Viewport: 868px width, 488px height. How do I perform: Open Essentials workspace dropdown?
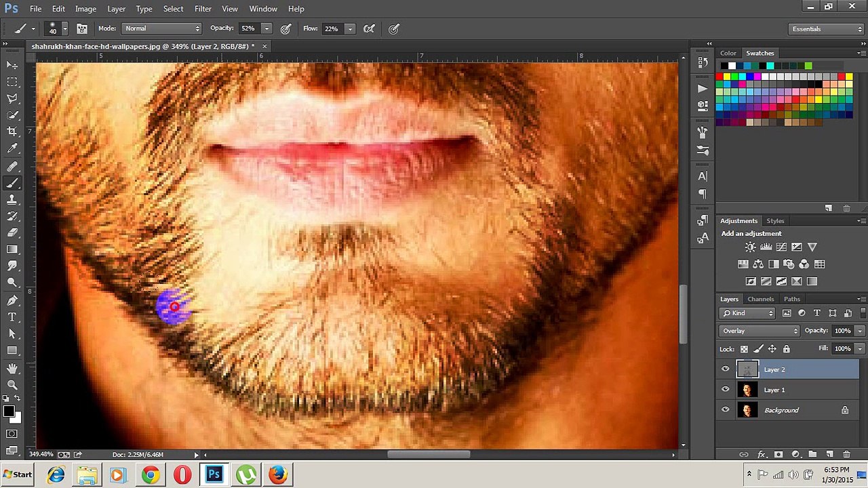coord(827,28)
